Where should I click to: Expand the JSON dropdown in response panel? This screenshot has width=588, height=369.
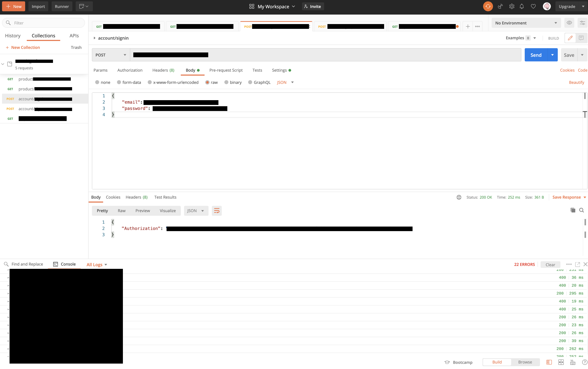(203, 211)
